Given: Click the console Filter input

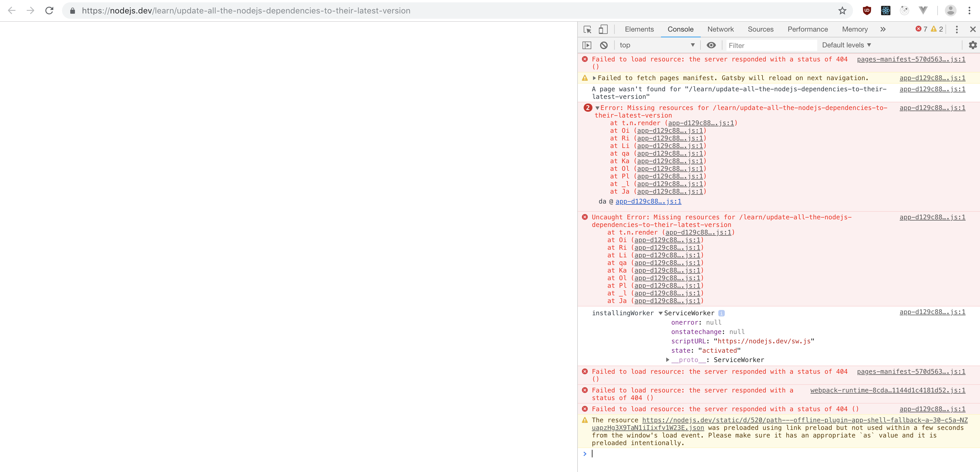Looking at the screenshot, I should click(771, 46).
